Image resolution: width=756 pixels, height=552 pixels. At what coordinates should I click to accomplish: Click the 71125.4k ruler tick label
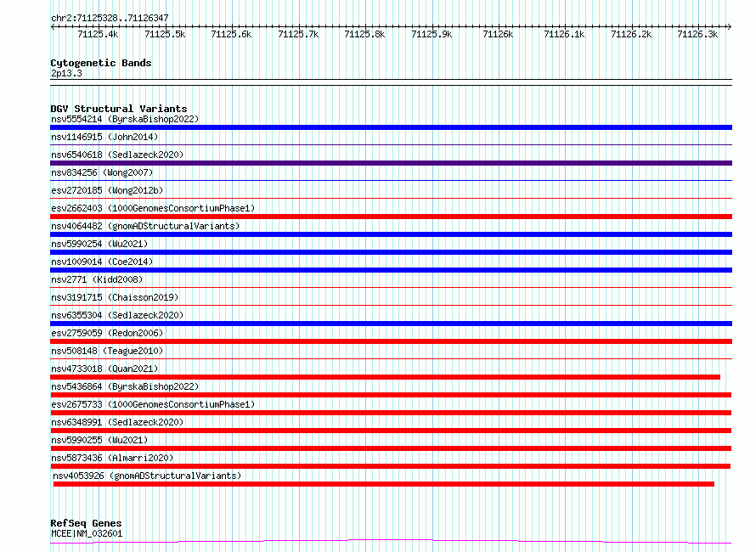click(98, 34)
